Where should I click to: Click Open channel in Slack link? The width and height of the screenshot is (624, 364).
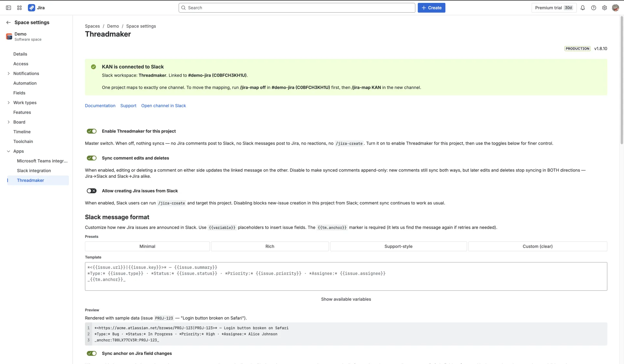(x=163, y=106)
